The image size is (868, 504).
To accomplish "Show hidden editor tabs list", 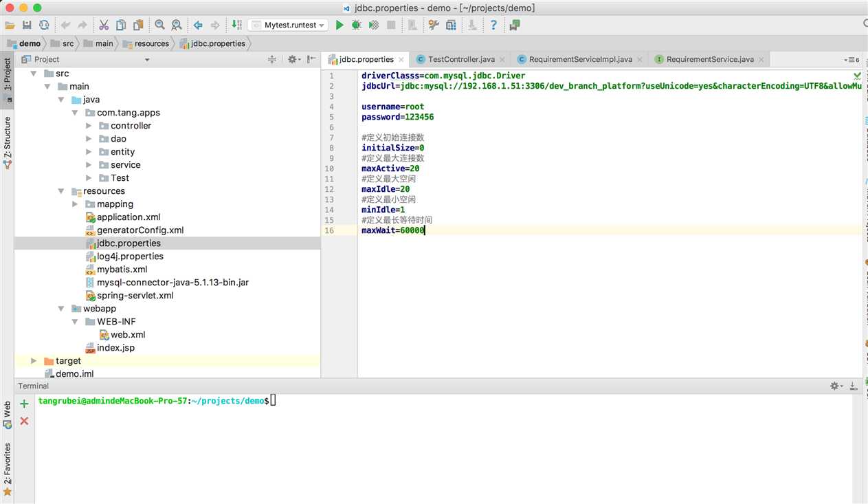I will [x=852, y=60].
